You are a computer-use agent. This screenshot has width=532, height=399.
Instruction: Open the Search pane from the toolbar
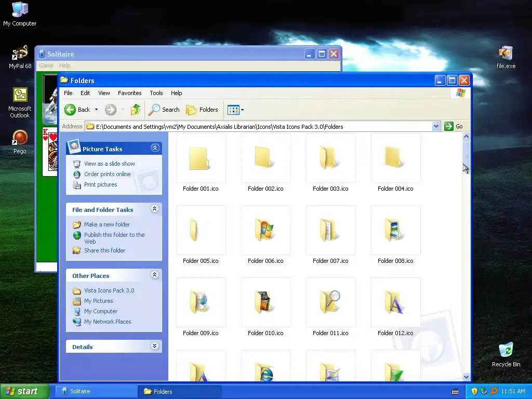click(164, 110)
